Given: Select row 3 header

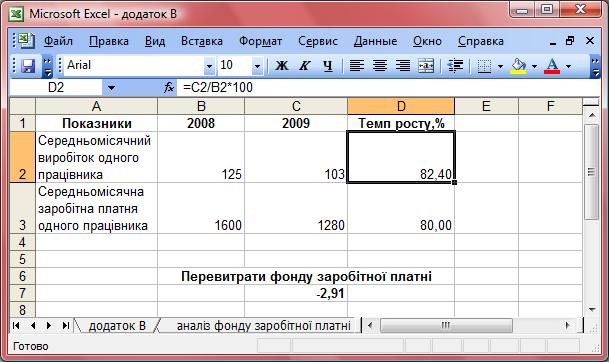Looking at the screenshot, I should tap(23, 208).
